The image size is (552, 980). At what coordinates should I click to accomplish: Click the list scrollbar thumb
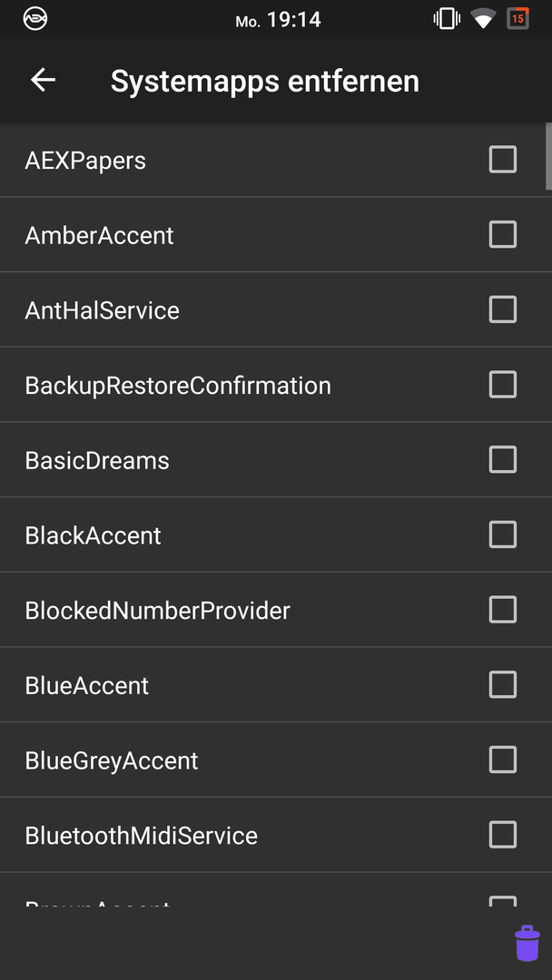coord(549,155)
